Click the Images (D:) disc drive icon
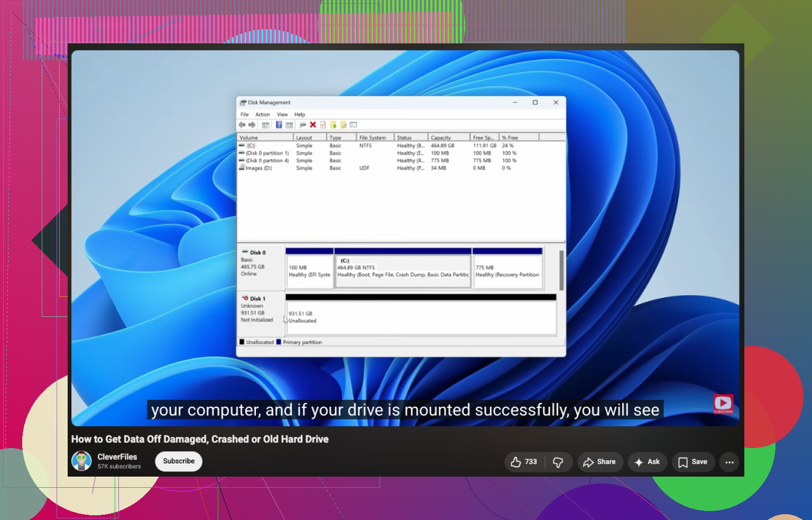Image resolution: width=812 pixels, height=520 pixels. tap(242, 168)
